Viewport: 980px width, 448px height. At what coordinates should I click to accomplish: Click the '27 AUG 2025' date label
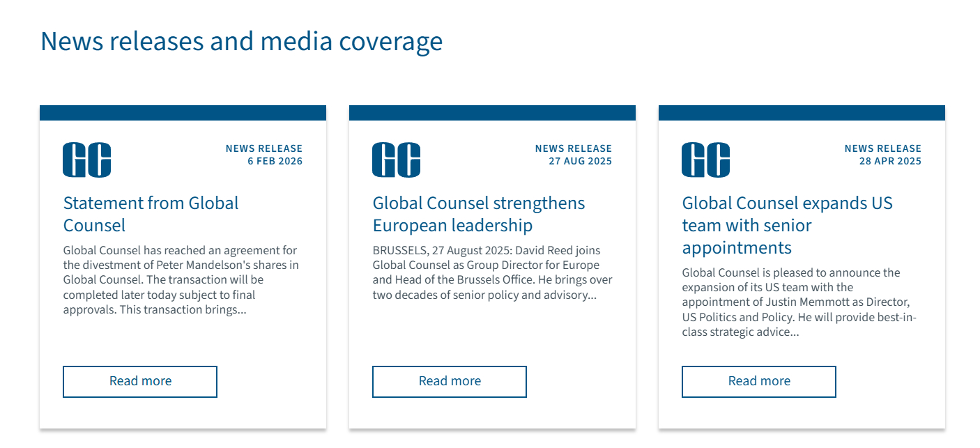580,162
